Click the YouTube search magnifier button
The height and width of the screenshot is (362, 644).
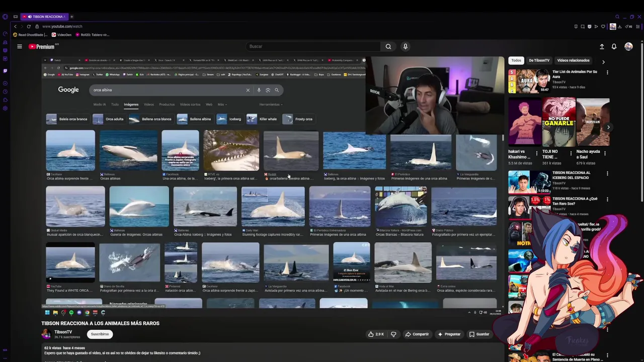(x=388, y=46)
